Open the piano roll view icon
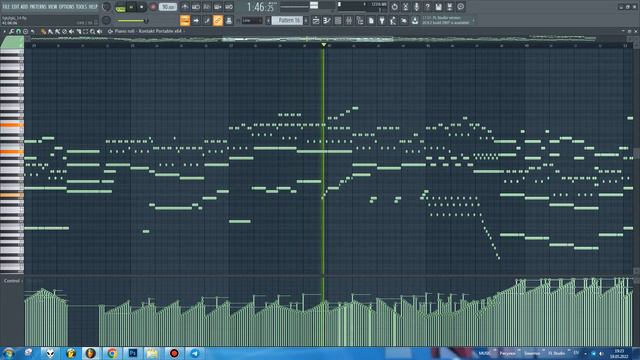Screen dimensions: 640x360 pyautogui.click(x=327, y=20)
